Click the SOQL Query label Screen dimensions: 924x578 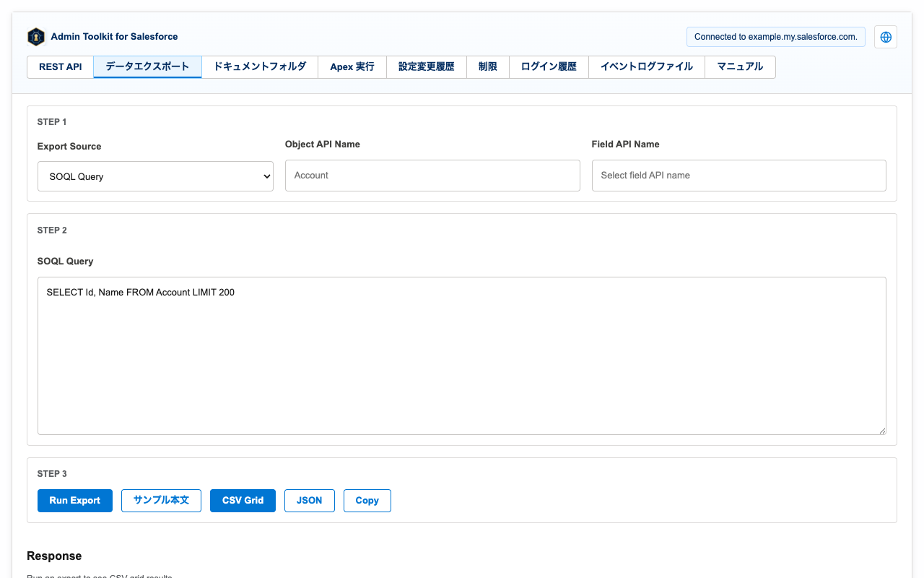(66, 262)
